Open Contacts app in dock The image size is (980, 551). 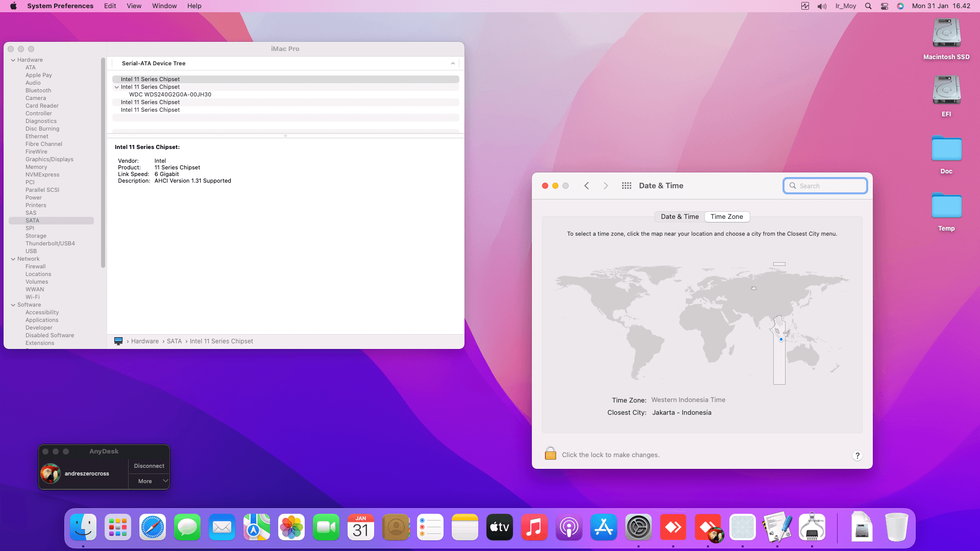click(396, 527)
